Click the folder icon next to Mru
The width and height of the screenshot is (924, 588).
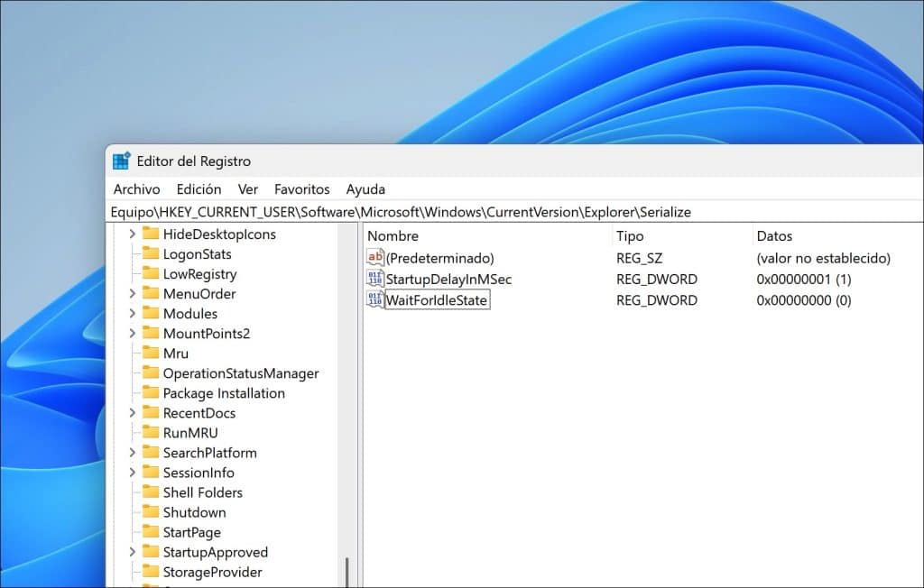(152, 353)
